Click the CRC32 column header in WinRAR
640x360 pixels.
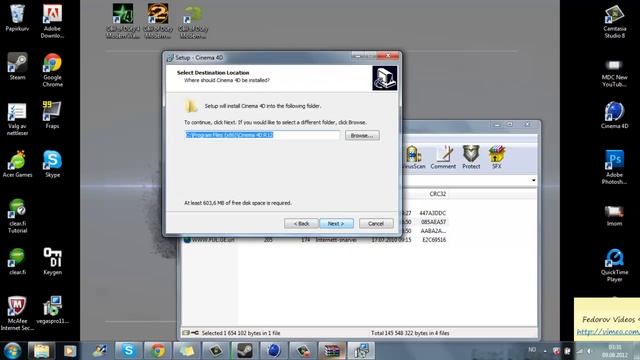click(x=438, y=194)
